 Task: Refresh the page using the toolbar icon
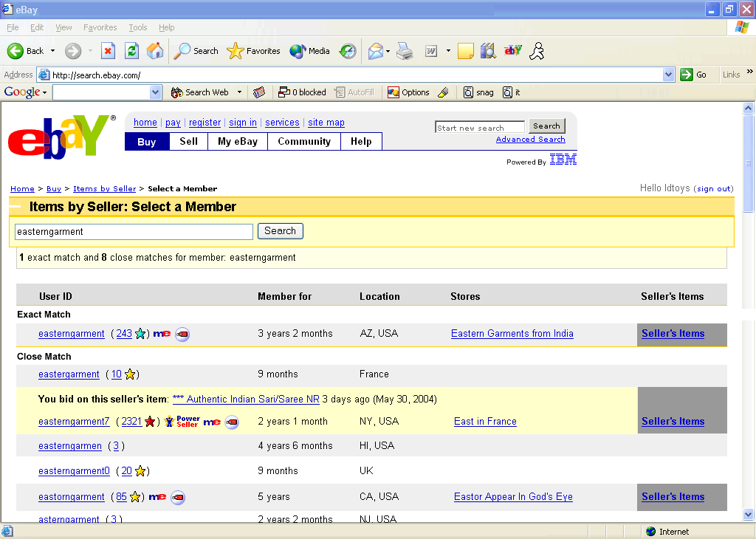click(131, 51)
